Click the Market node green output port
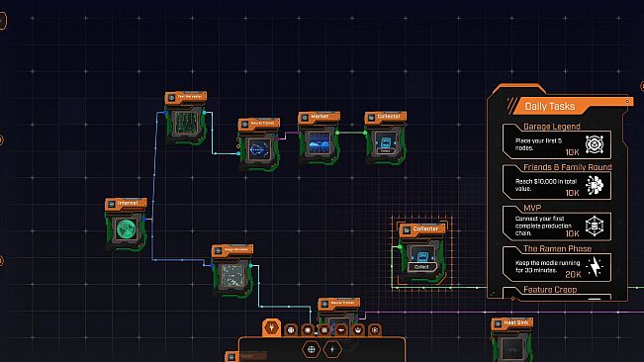Image resolution: width=644 pixels, height=362 pixels. coord(337,133)
